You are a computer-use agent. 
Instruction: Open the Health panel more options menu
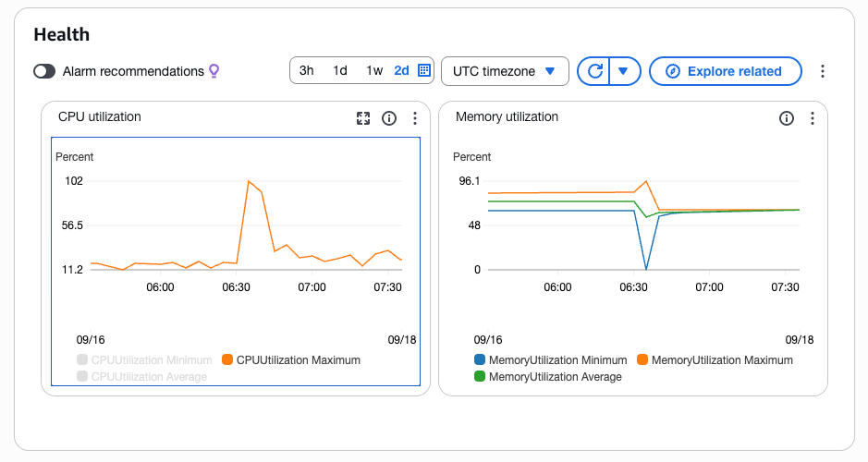[x=823, y=71]
